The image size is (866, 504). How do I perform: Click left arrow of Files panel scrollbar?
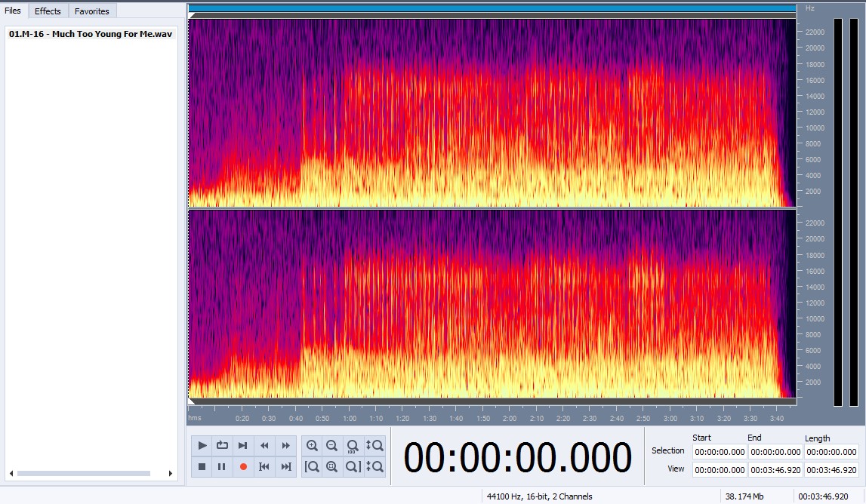coord(11,474)
